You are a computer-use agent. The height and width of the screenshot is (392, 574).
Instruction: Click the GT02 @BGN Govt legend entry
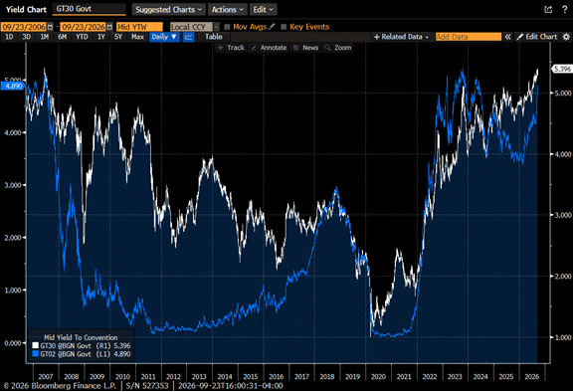coord(82,354)
